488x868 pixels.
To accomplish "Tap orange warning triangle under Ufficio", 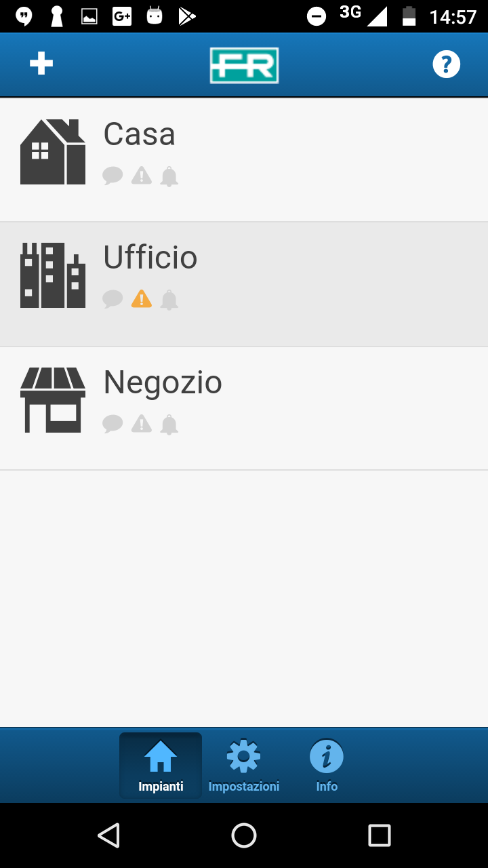I will click(x=141, y=298).
